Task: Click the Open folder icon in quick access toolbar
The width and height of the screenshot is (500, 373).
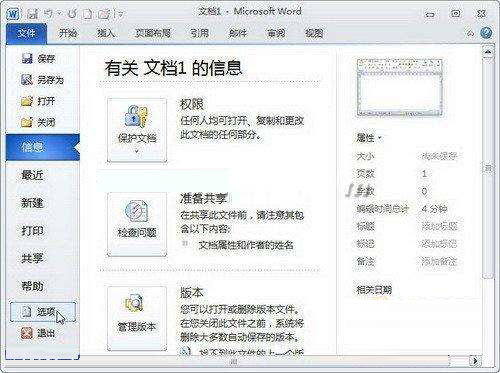Action: (104, 14)
